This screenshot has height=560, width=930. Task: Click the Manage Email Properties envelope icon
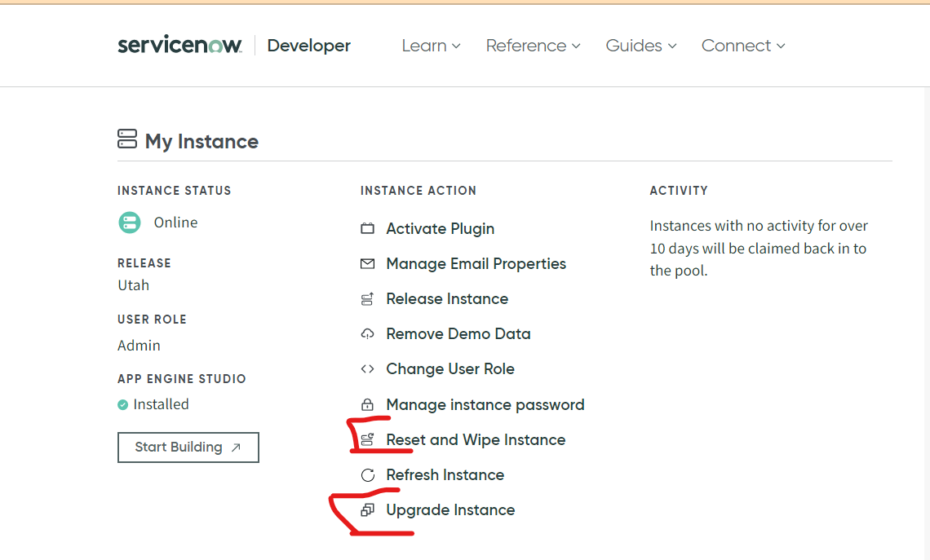pos(368,264)
